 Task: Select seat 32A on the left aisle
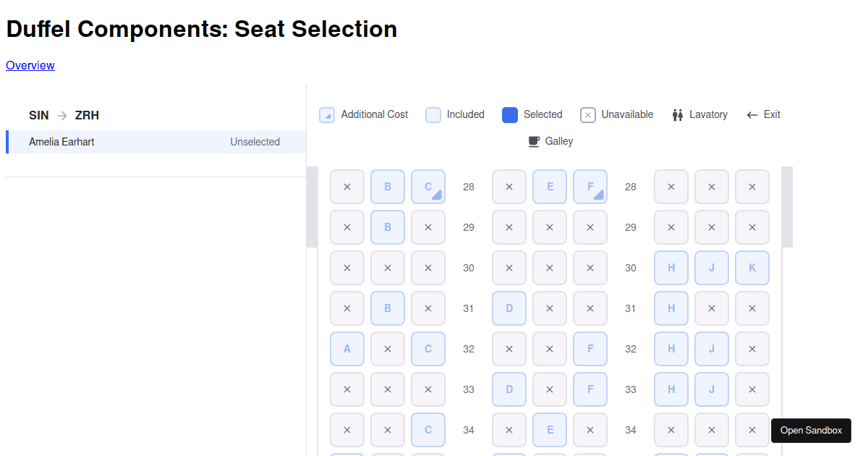(347, 349)
